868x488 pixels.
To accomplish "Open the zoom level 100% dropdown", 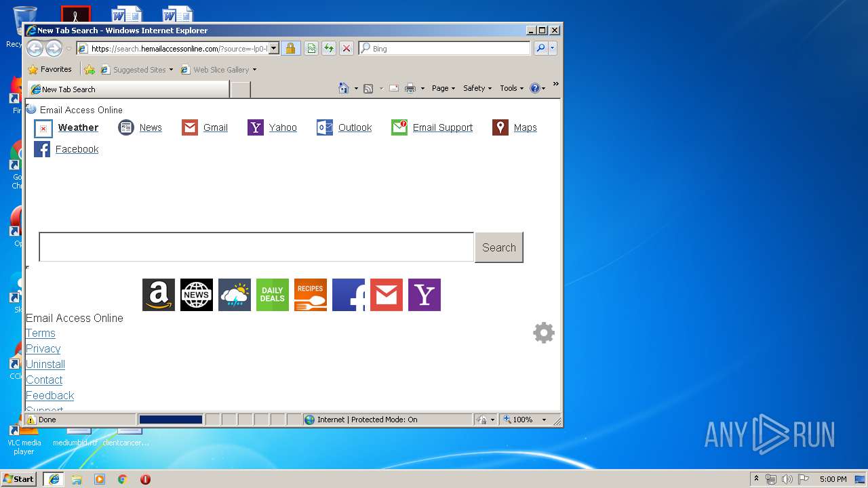I will 544,420.
